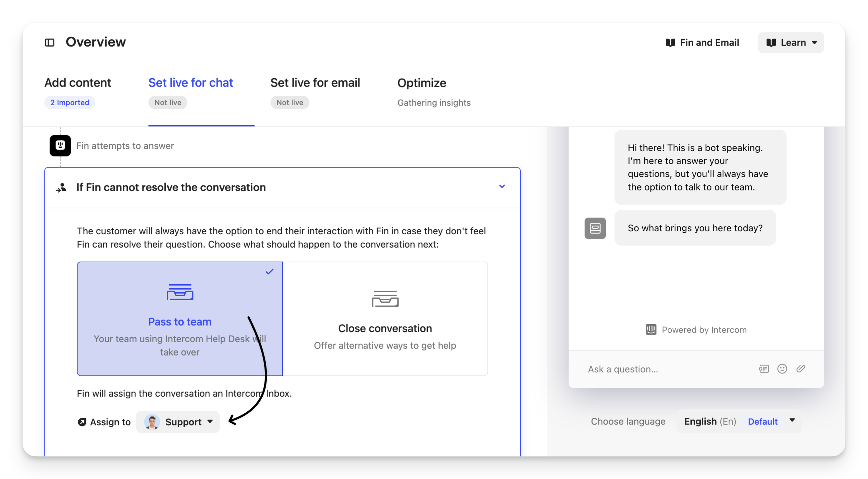Click the Not live badge under email
Screen dimensions: 868x479
pos(290,103)
